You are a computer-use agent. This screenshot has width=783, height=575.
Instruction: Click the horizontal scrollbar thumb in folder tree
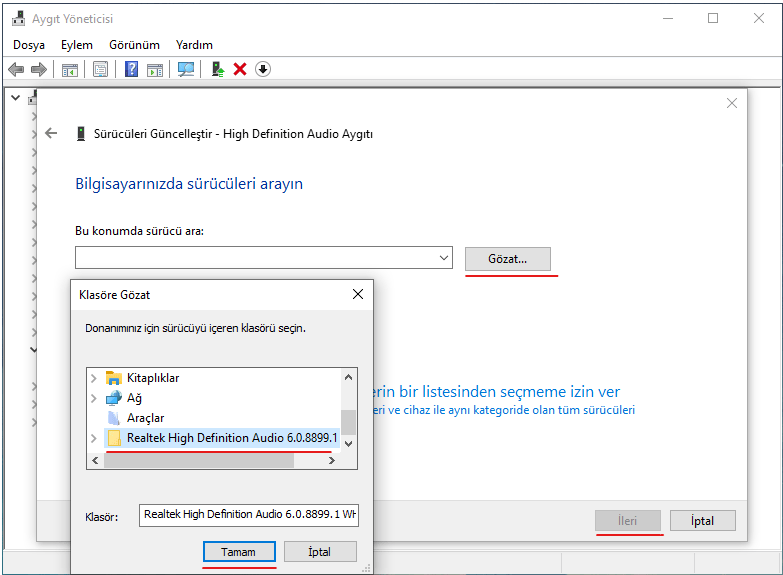(x=199, y=461)
